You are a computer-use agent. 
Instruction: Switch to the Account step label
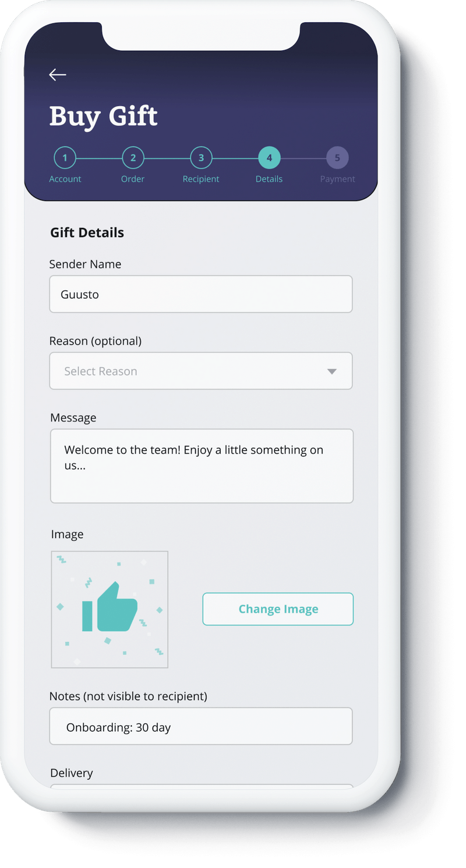[x=65, y=179]
